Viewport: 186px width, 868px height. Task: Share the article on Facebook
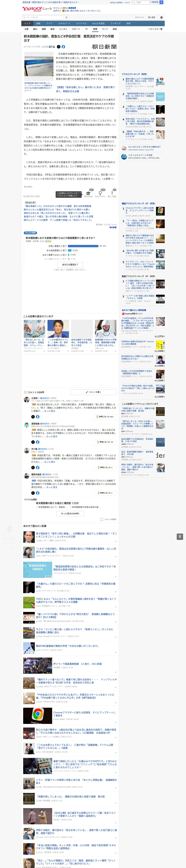pos(63,47)
